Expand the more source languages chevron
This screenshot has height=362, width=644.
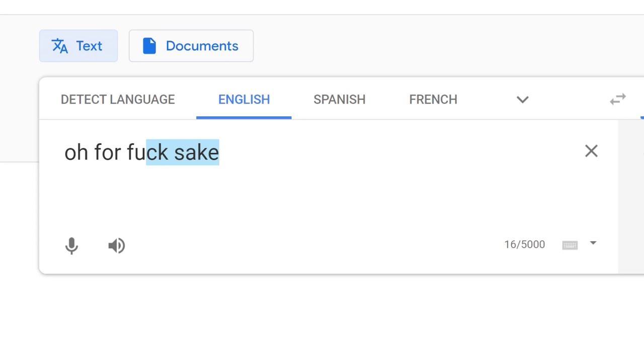coord(523,100)
